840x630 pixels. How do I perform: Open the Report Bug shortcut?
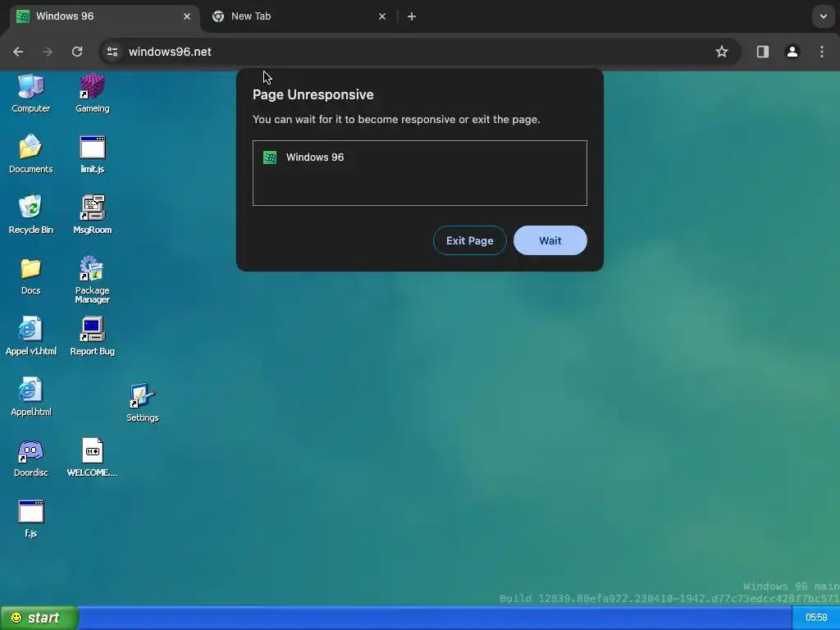[x=92, y=336]
